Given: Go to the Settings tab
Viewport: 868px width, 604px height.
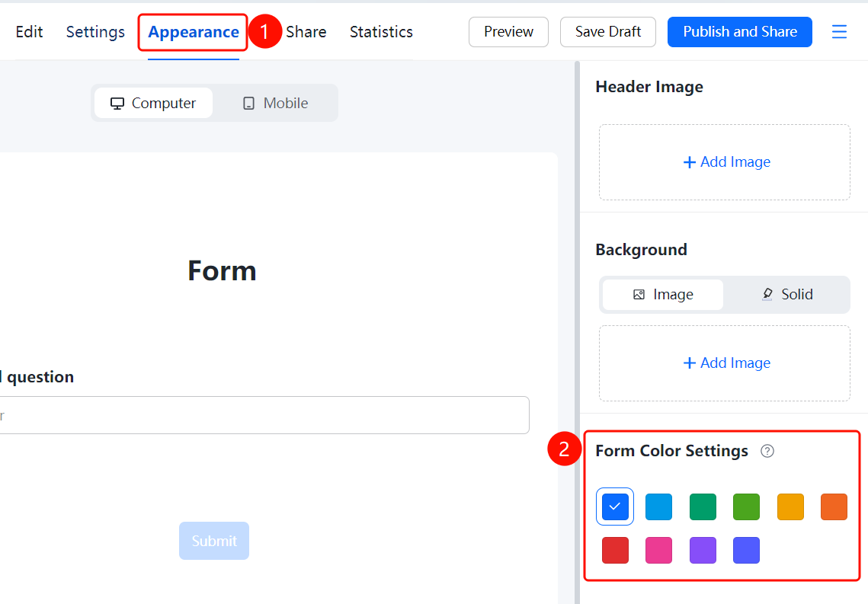Looking at the screenshot, I should [x=95, y=32].
